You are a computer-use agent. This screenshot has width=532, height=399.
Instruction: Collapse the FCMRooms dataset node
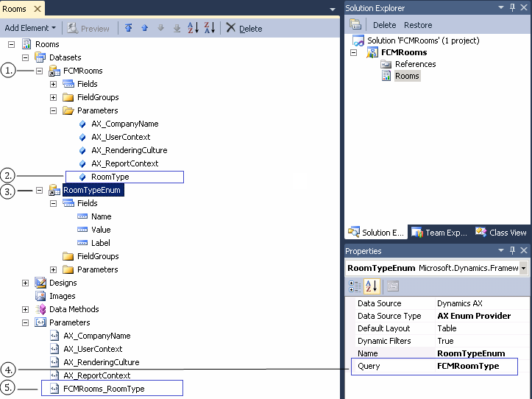click(39, 71)
